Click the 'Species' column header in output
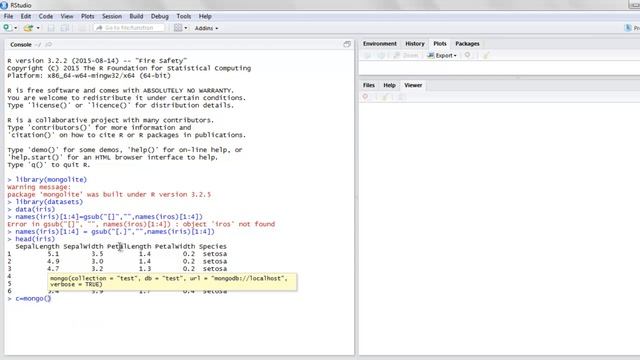Screen dimensions: 640x360 pos(213,247)
